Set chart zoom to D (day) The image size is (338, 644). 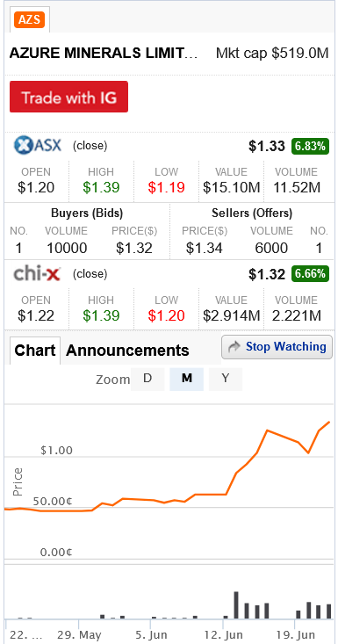pyautogui.click(x=147, y=379)
